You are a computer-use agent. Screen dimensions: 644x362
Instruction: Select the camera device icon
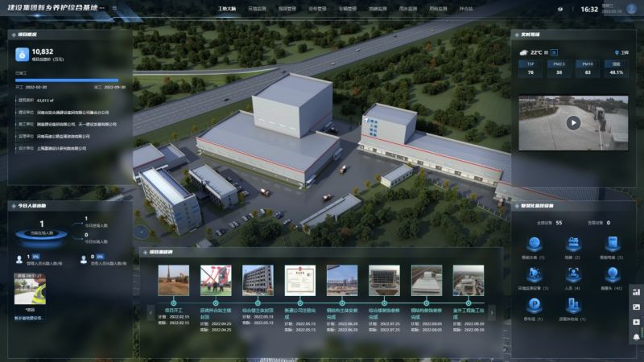pos(612,274)
